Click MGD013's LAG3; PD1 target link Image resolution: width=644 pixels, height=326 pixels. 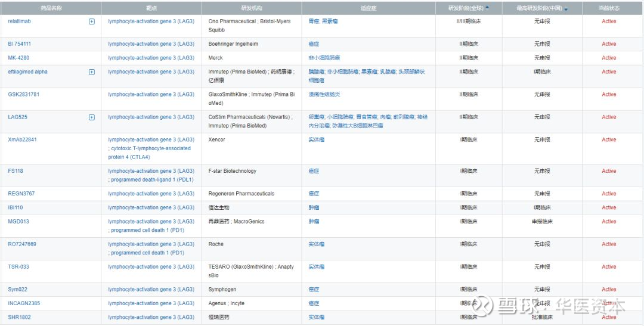151,226
